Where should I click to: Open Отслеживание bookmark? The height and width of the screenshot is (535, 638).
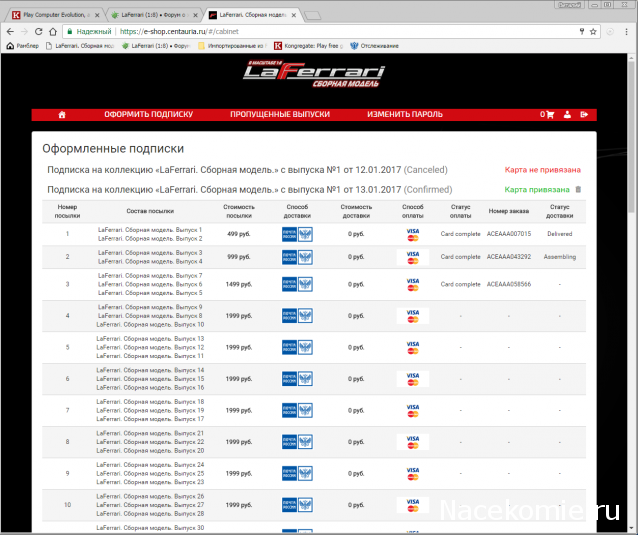pyautogui.click(x=375, y=46)
